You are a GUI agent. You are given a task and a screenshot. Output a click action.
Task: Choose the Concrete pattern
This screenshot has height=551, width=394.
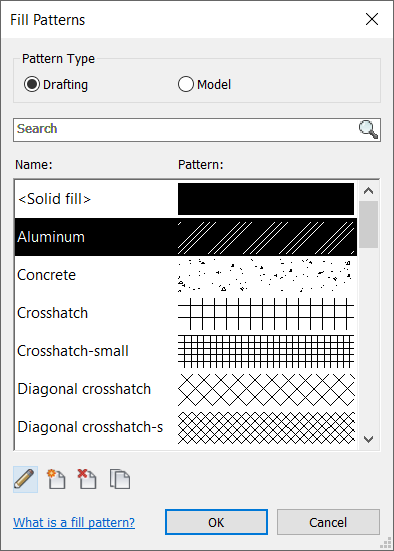[186, 275]
